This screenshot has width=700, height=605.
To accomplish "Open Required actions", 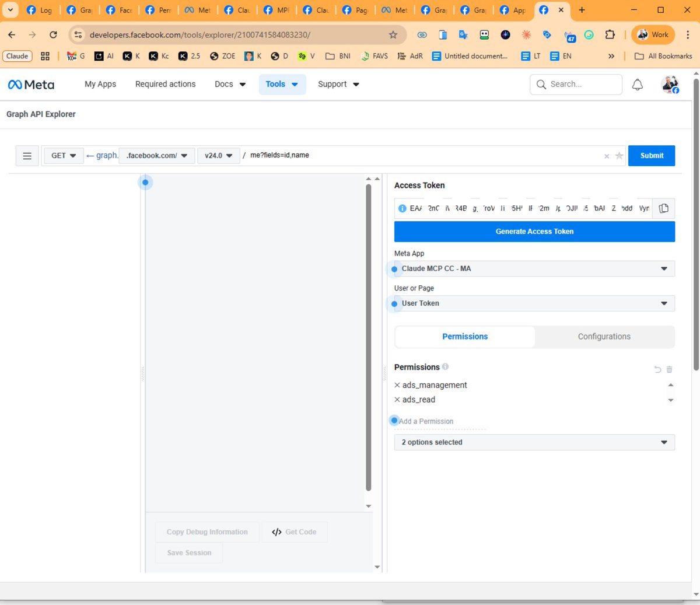I will click(x=165, y=84).
